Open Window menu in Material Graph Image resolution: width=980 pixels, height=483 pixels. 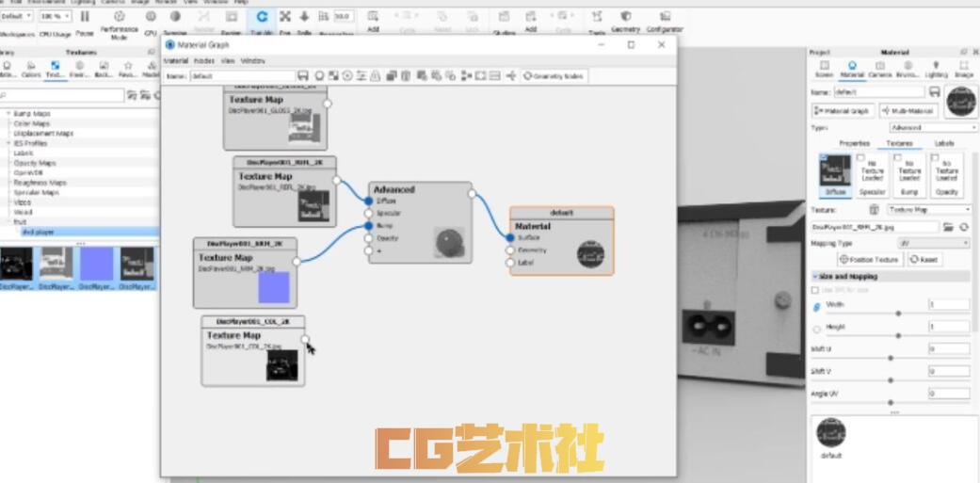click(252, 61)
